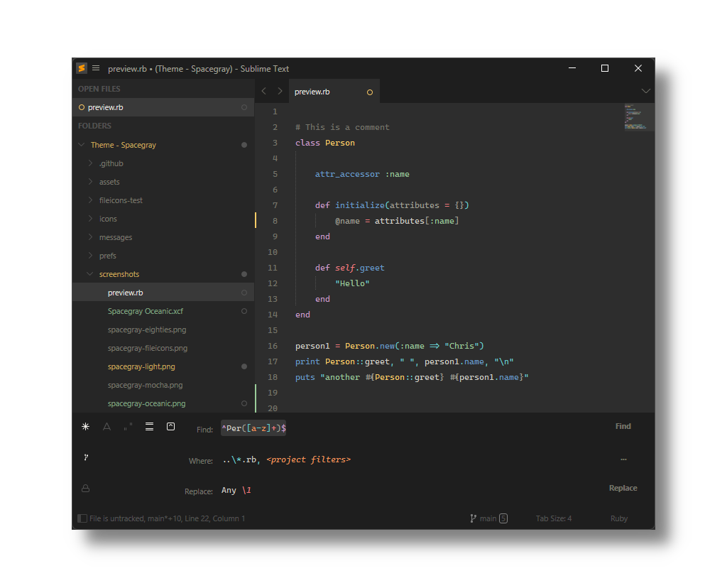Click git status dot beside screenshots folder
Image resolution: width=727 pixels, height=588 pixels.
[x=244, y=274]
